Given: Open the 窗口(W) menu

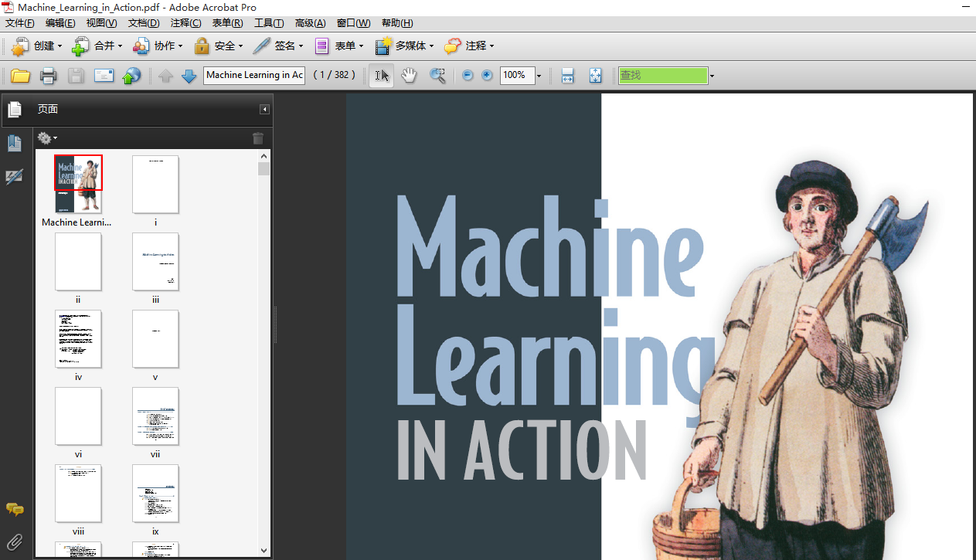Looking at the screenshot, I should pos(353,23).
